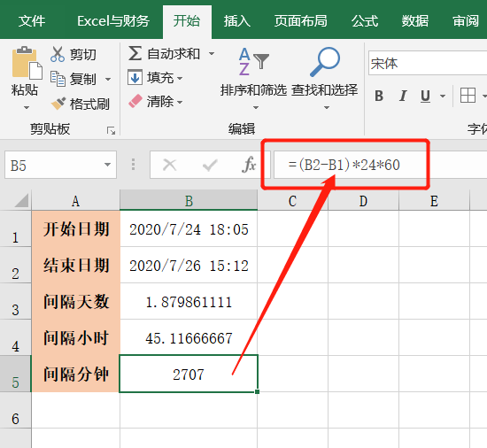This screenshot has height=448, width=487.
Task: Expand the Copy dropdown arrow
Action: [x=108, y=79]
